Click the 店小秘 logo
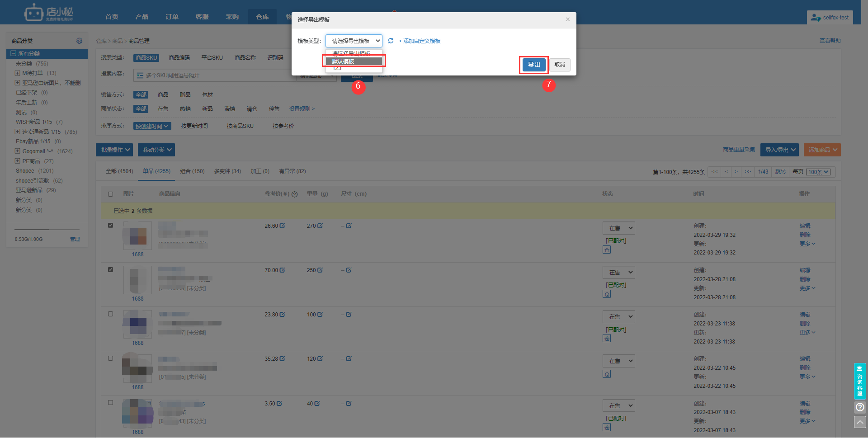Screen dimensions: 868x438 (49, 13)
